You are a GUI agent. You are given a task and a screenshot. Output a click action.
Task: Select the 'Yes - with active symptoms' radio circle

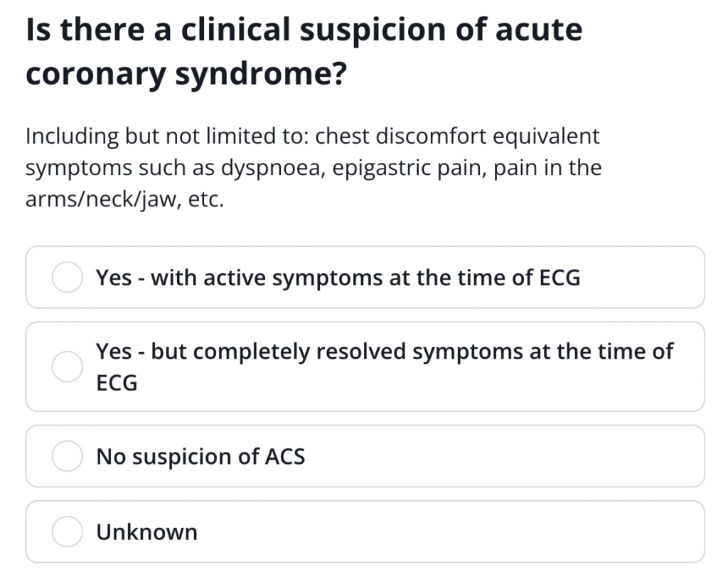(x=68, y=277)
